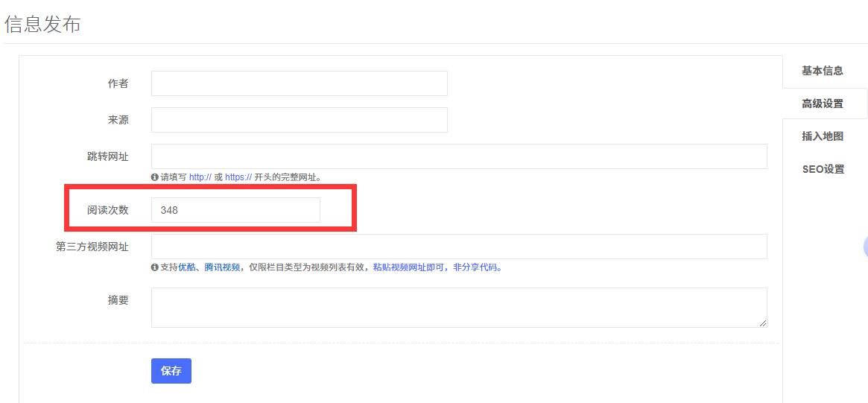Screen dimensions: 868x403
Task: Focus the 摘要 textarea
Action: pyautogui.click(x=459, y=307)
